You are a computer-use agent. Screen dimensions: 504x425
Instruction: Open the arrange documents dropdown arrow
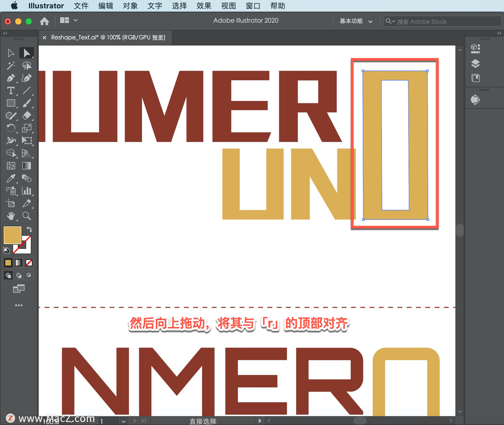pyautogui.click(x=76, y=20)
